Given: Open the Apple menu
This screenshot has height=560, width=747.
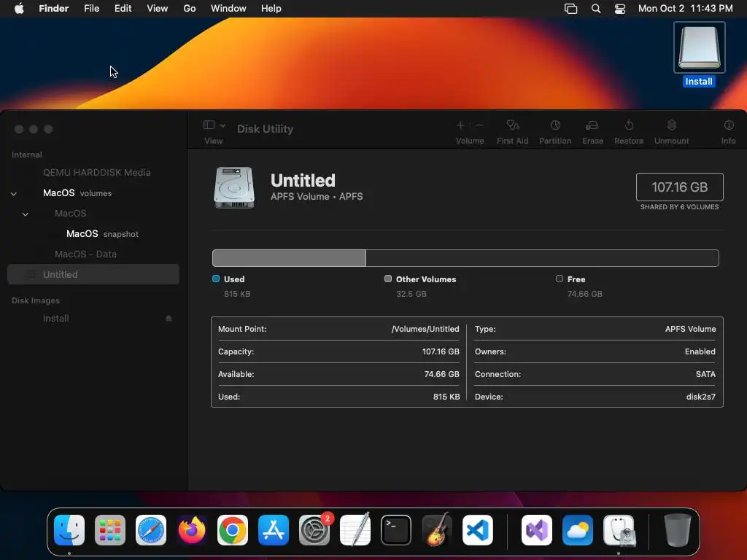Looking at the screenshot, I should click(x=19, y=9).
